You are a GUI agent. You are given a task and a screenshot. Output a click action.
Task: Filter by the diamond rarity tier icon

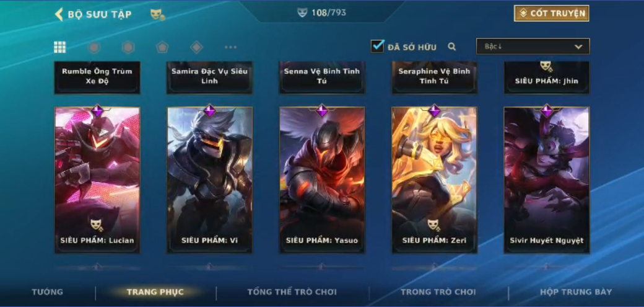click(x=196, y=47)
